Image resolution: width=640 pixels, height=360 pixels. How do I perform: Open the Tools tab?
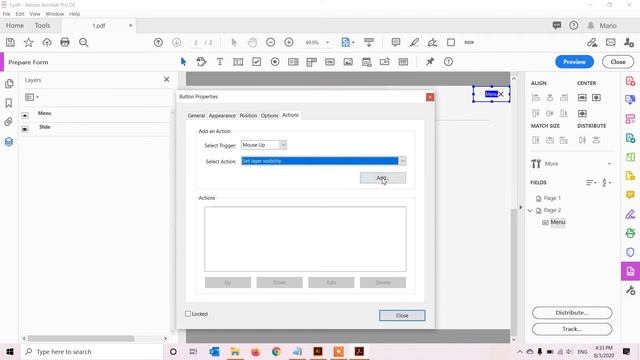[42, 25]
